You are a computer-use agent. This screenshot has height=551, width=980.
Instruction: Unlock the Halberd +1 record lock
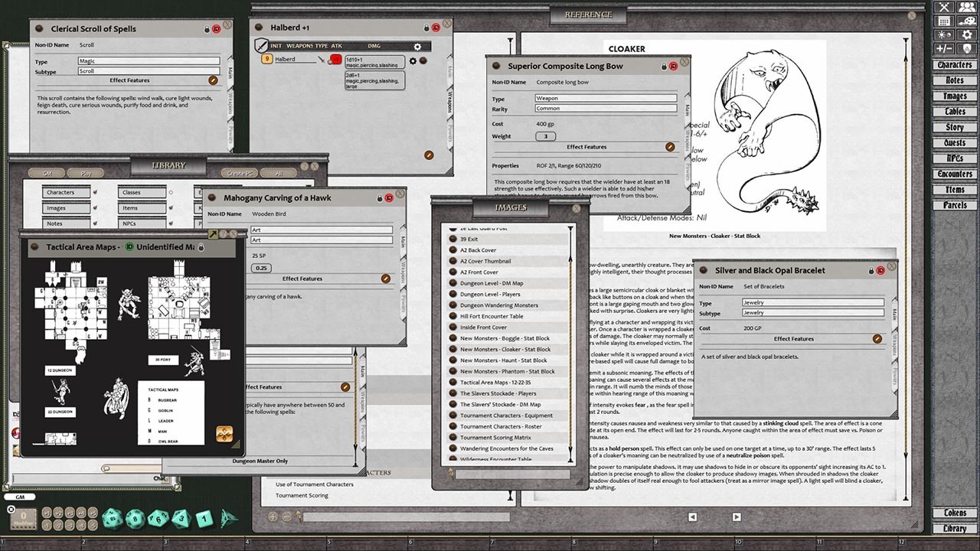[x=426, y=28]
